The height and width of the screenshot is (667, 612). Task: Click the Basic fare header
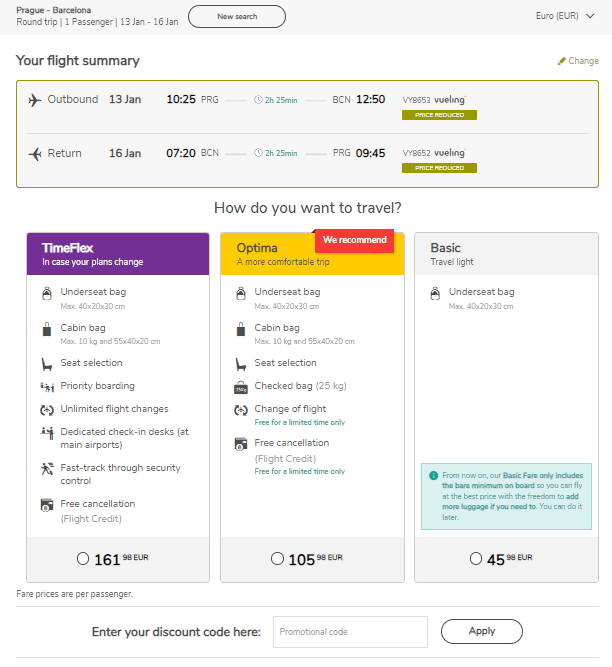coord(506,254)
